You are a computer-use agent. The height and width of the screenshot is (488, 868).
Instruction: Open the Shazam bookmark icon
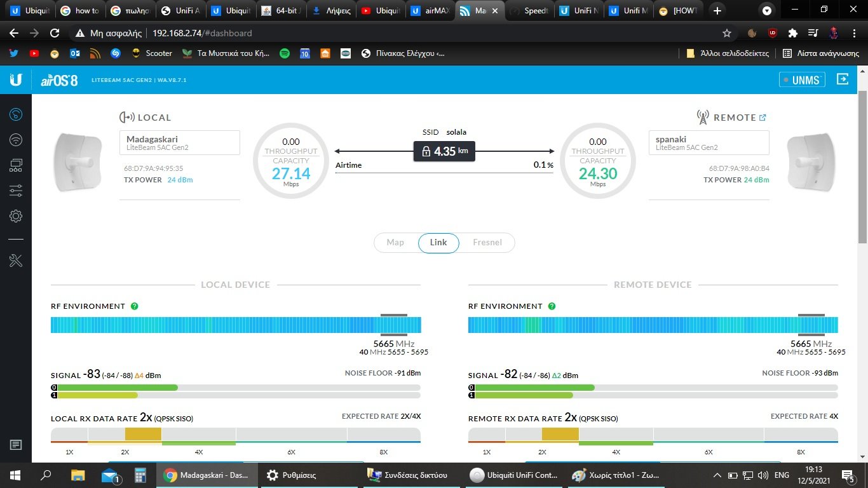pos(116,53)
